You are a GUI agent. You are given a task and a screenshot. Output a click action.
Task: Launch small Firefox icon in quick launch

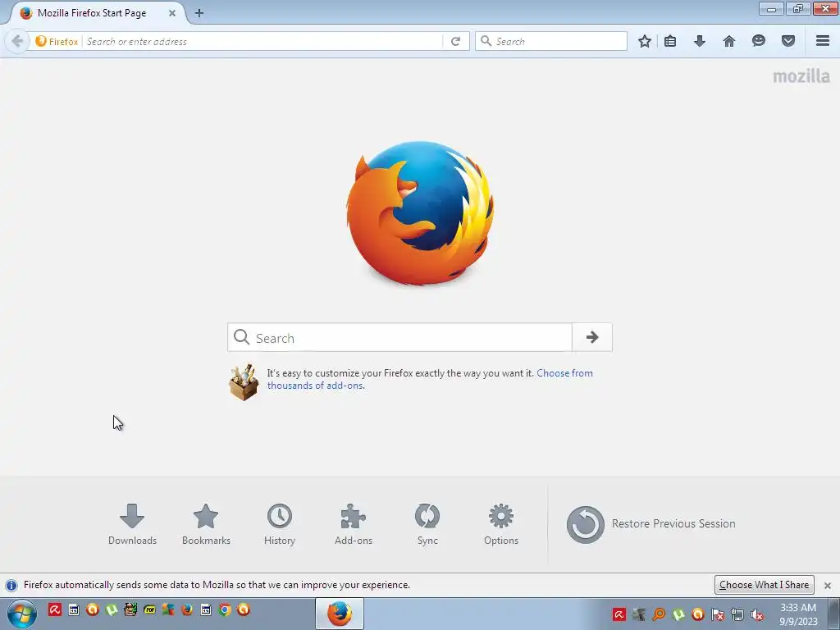tap(187, 609)
